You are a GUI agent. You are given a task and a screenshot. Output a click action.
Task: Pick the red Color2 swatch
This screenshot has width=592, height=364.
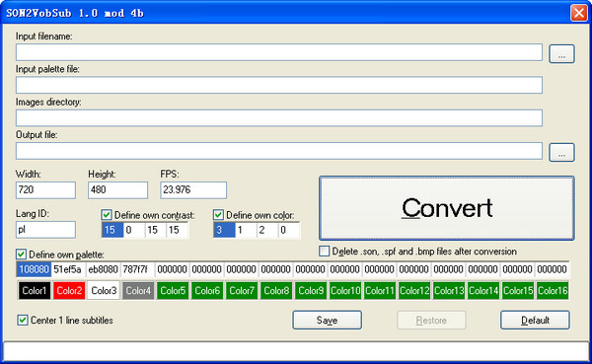69,290
